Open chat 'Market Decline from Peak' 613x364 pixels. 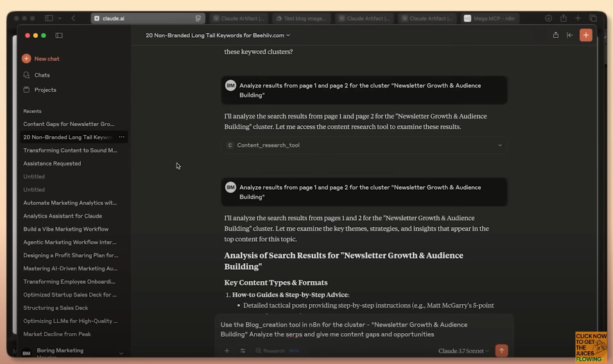pos(57,334)
